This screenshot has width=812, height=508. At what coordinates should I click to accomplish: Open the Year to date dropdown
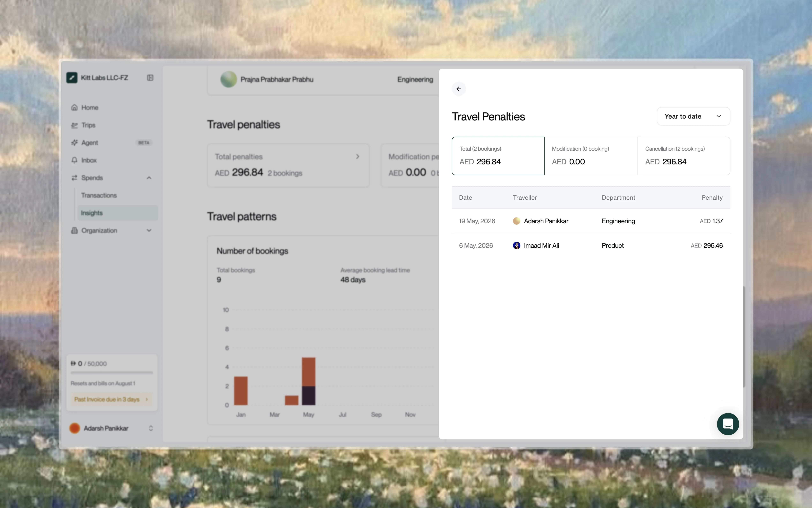[x=693, y=116]
